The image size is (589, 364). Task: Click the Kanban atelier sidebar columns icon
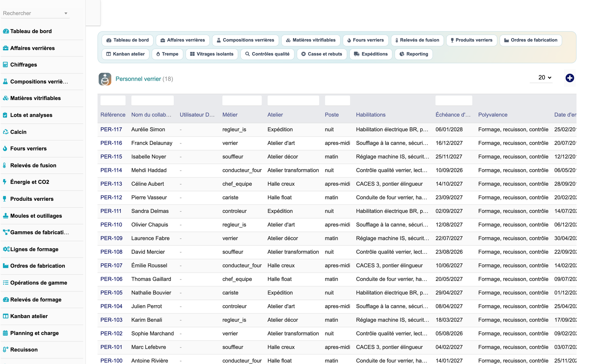tap(5, 316)
